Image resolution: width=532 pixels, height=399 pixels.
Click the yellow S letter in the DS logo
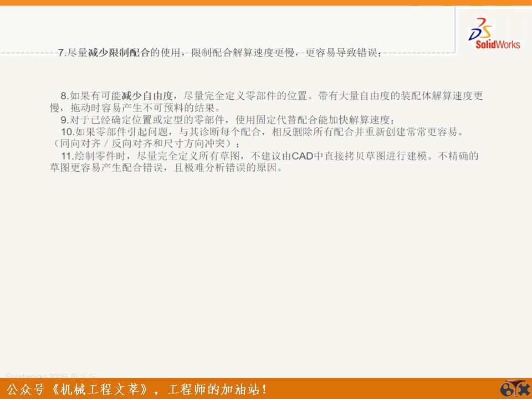click(x=487, y=31)
